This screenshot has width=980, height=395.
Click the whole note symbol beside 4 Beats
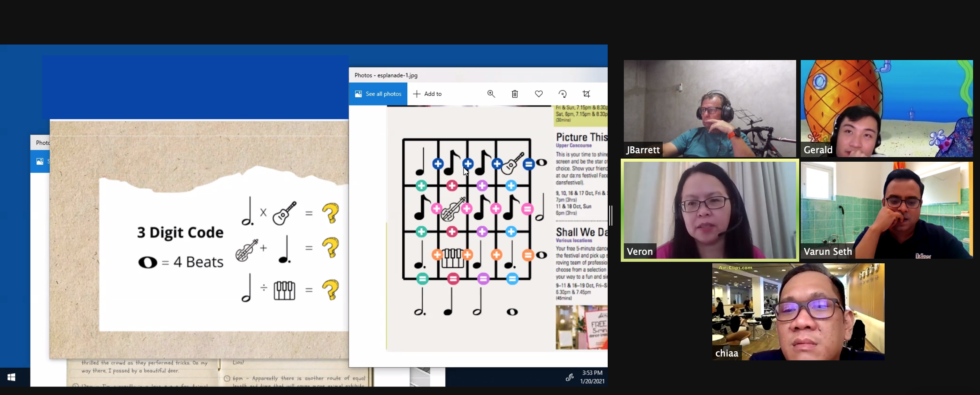pyautogui.click(x=148, y=263)
